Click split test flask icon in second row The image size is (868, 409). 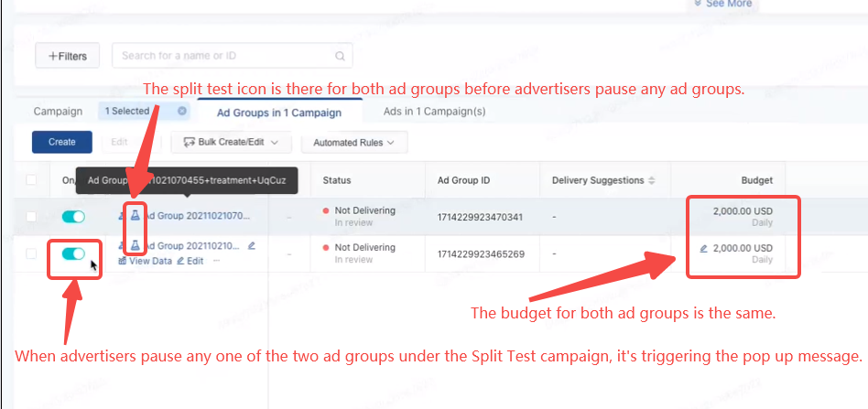point(135,245)
